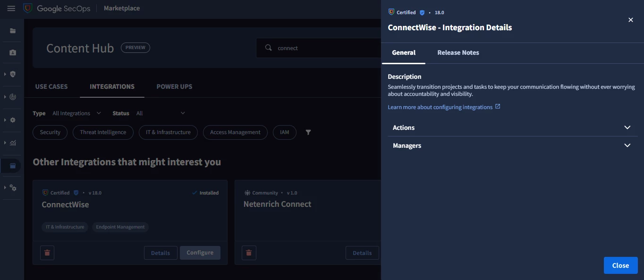Switch to the Use Cases tab
The height and width of the screenshot is (280, 644).
[51, 86]
